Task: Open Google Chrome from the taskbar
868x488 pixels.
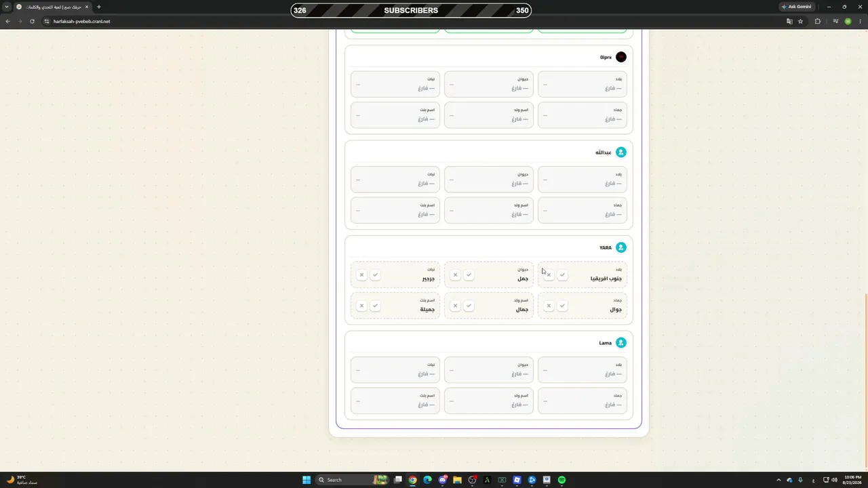Action: click(412, 480)
